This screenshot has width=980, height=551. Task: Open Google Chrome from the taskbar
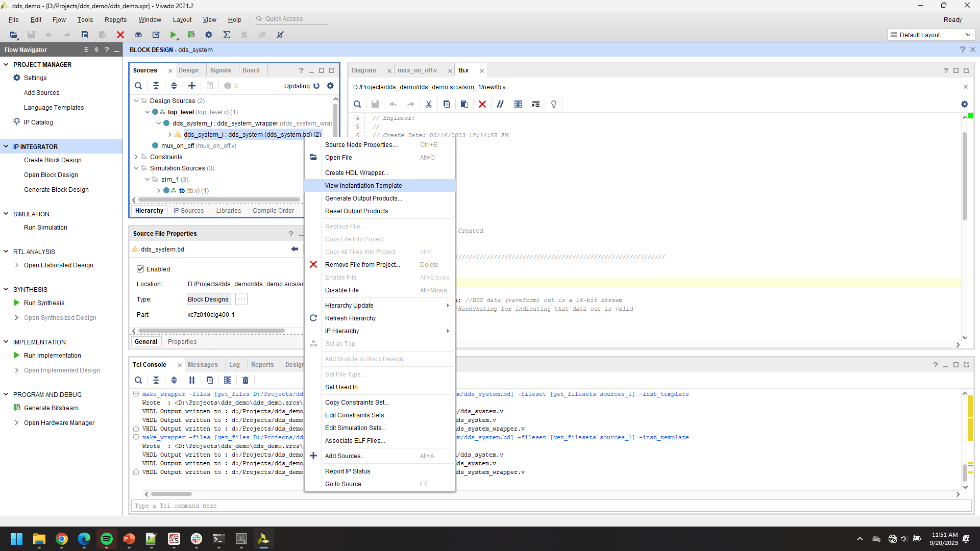click(x=62, y=539)
